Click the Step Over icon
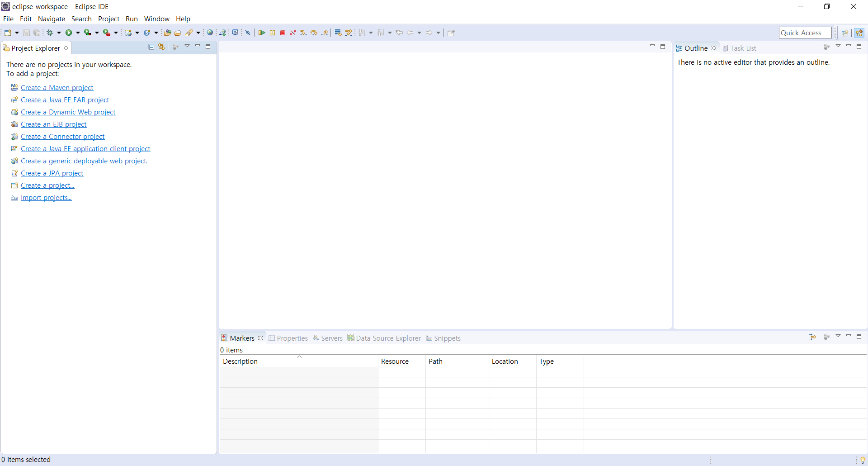The width and height of the screenshot is (868, 466). (x=314, y=33)
